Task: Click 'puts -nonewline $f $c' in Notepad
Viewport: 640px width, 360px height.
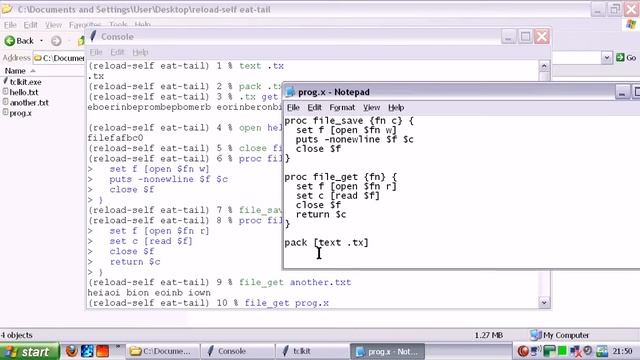Action: [354, 140]
